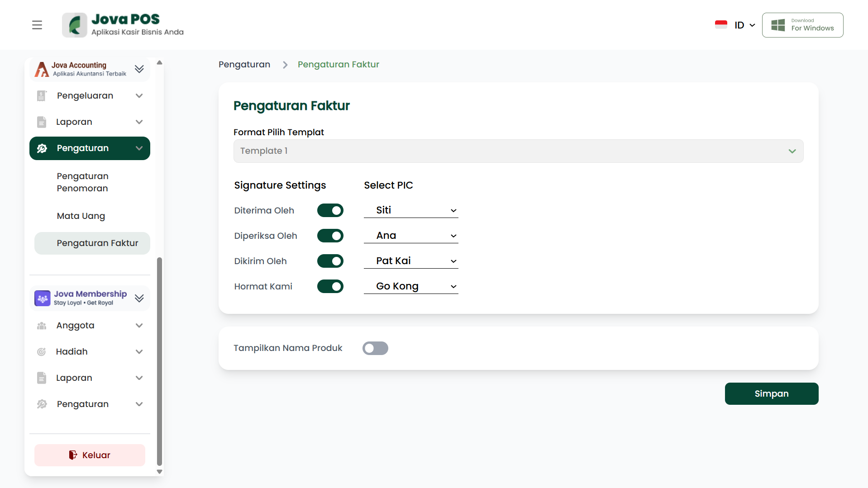Enable Tampilkan Nama Produk toggle
The height and width of the screenshot is (488, 868).
375,348
